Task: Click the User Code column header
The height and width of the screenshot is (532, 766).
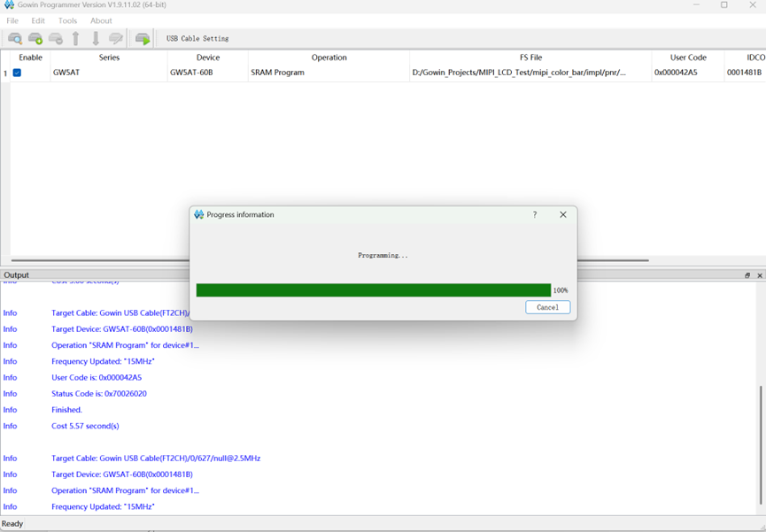Action: pos(688,58)
